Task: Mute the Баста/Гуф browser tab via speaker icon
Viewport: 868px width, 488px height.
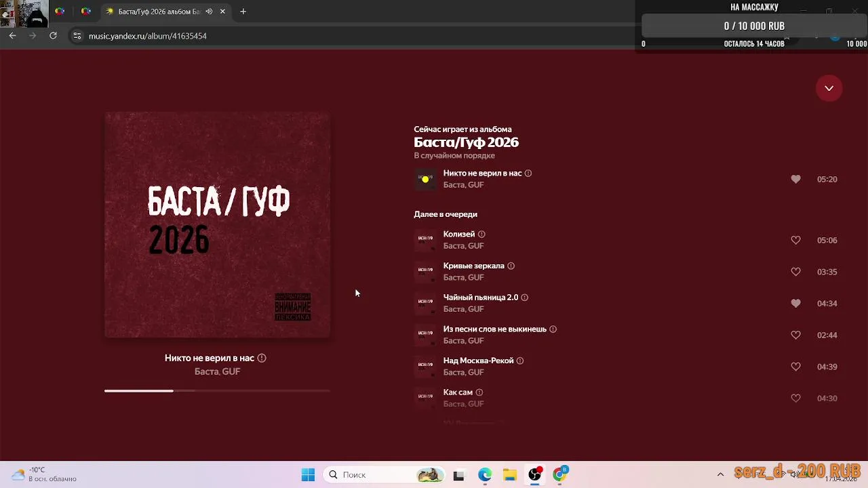Action: click(209, 12)
